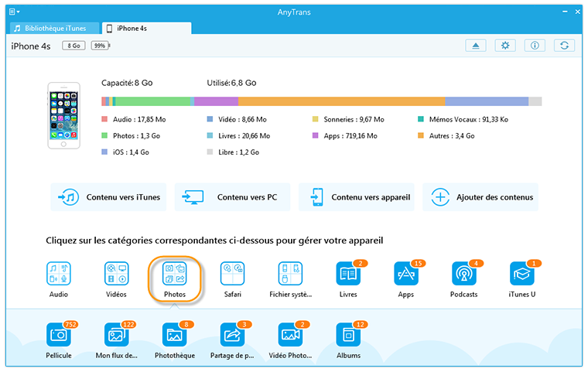Minimize the AnyTrans window
The width and height of the screenshot is (588, 372).
[565, 12]
